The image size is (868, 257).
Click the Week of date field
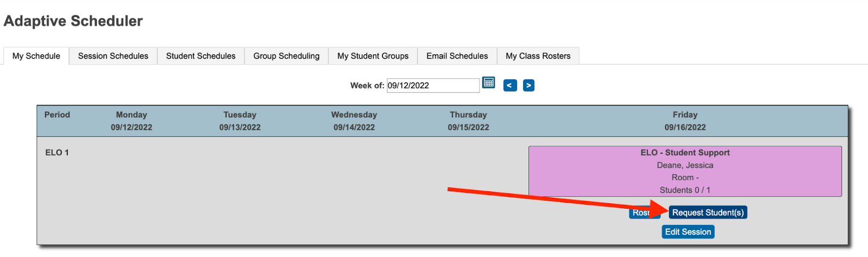433,85
